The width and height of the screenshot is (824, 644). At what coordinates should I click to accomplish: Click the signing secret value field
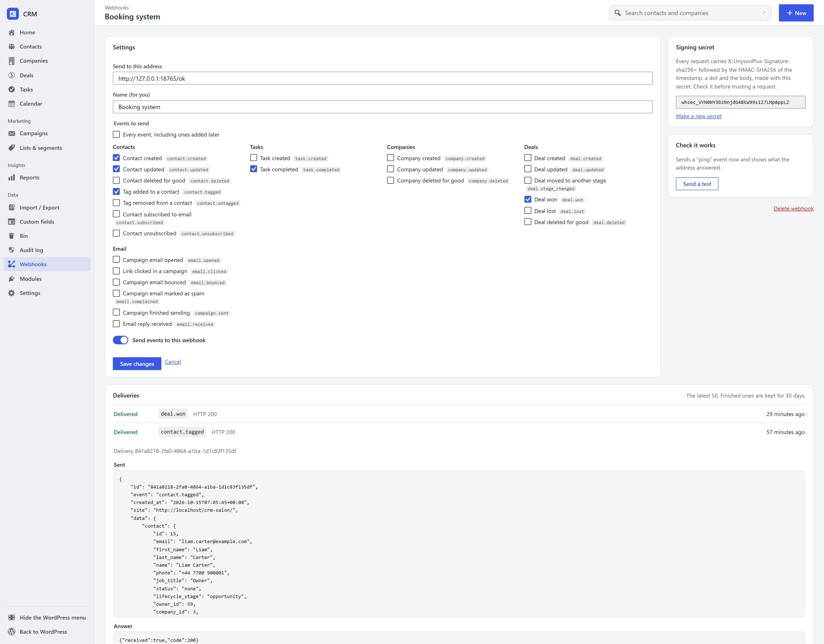(740, 102)
